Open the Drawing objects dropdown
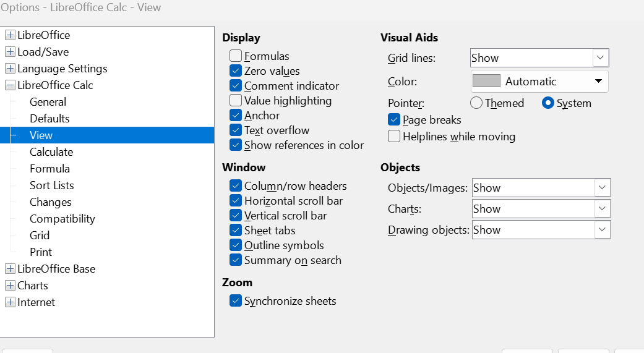 602,230
